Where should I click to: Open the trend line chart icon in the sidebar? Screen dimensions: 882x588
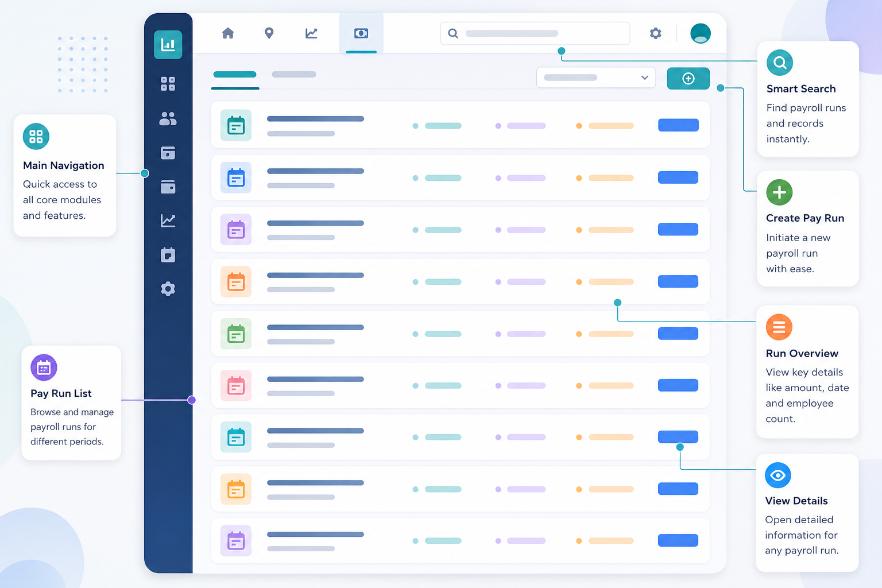tap(168, 220)
